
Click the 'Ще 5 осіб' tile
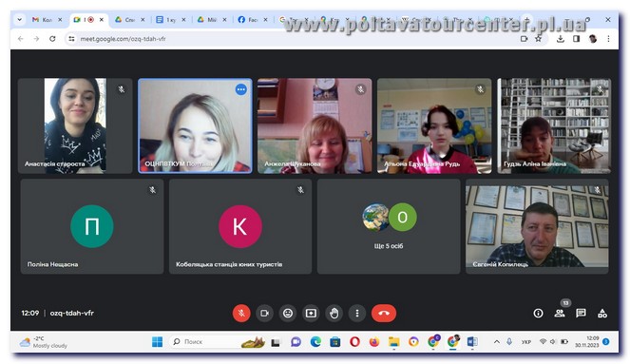(389, 226)
